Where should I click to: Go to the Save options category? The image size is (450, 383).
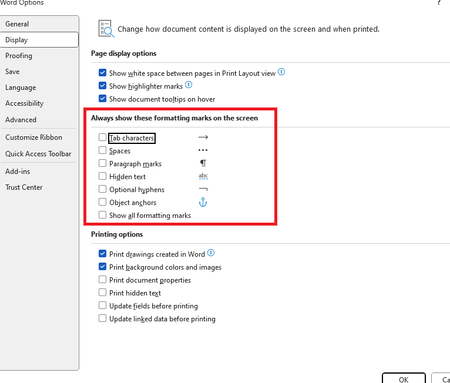[39, 72]
